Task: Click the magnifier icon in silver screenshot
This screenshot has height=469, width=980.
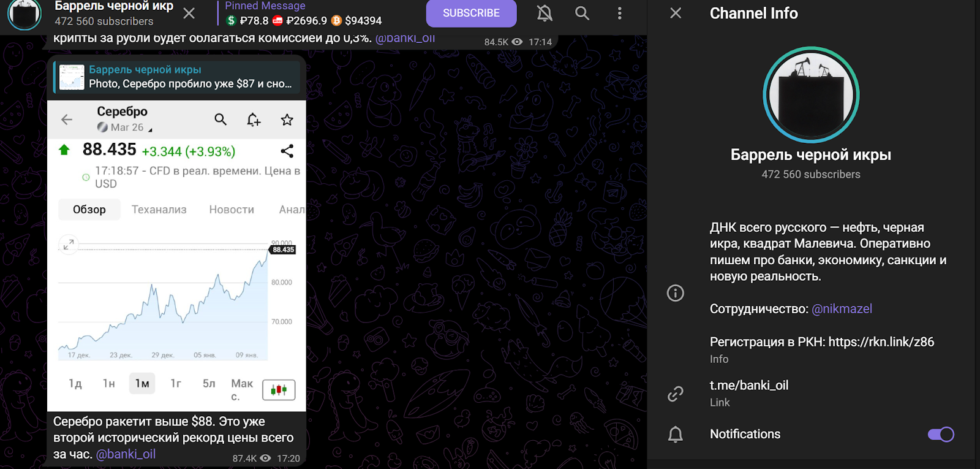Action: pos(221,120)
